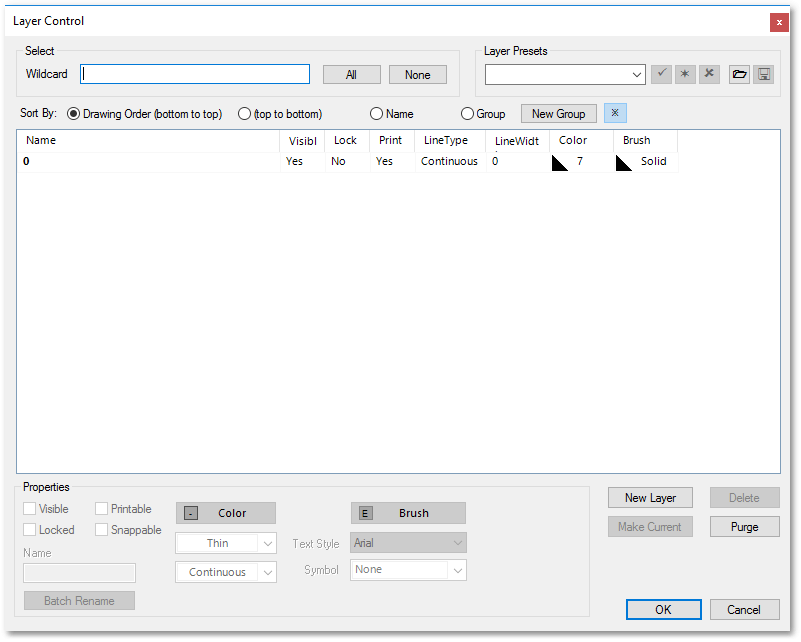Click the X icon next to New Group
The height and width of the screenshot is (642, 801).
pyautogui.click(x=614, y=113)
